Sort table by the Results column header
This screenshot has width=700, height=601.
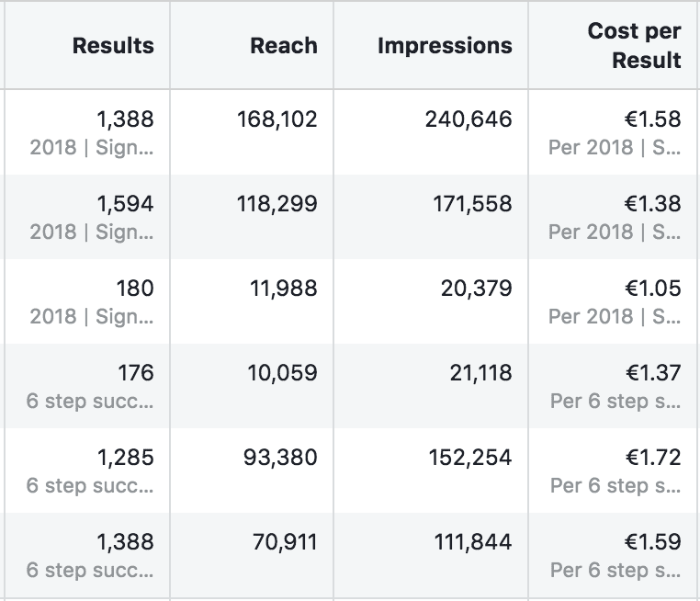[x=113, y=46]
